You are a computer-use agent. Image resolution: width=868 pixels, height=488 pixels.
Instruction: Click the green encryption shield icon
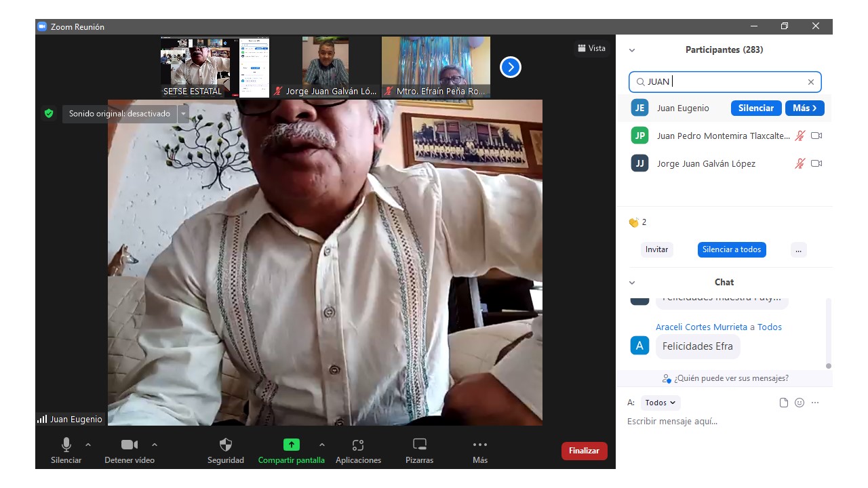pyautogui.click(x=49, y=114)
